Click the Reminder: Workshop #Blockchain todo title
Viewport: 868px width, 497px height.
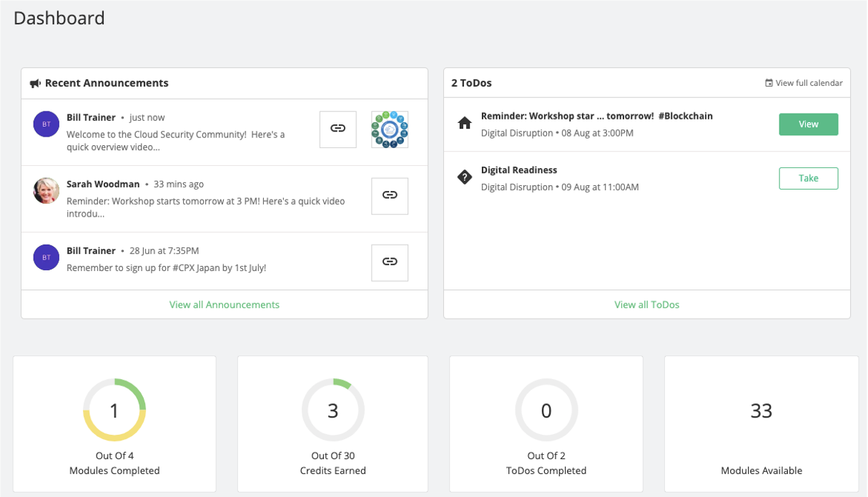[x=597, y=116]
